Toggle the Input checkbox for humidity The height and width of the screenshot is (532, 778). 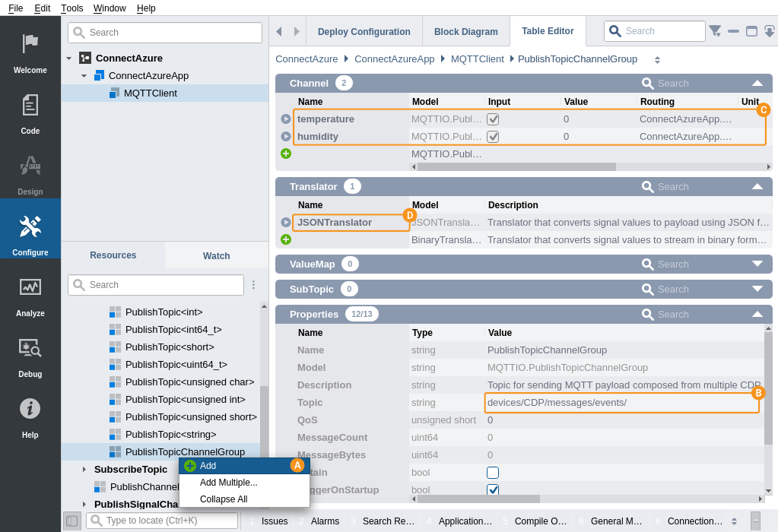point(493,137)
